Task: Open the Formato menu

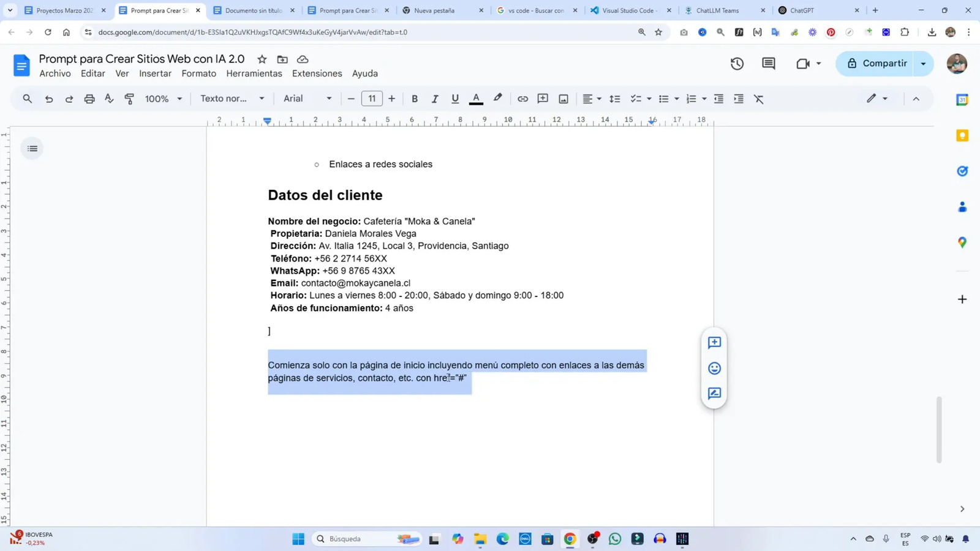Action: click(x=198, y=73)
